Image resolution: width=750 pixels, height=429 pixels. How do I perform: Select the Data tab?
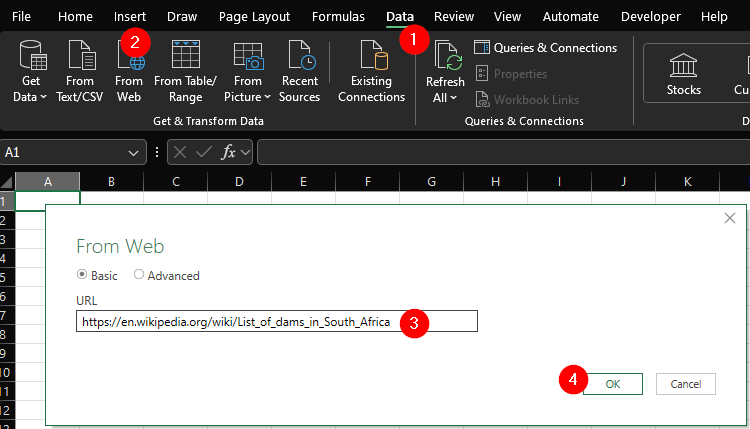[x=400, y=16]
